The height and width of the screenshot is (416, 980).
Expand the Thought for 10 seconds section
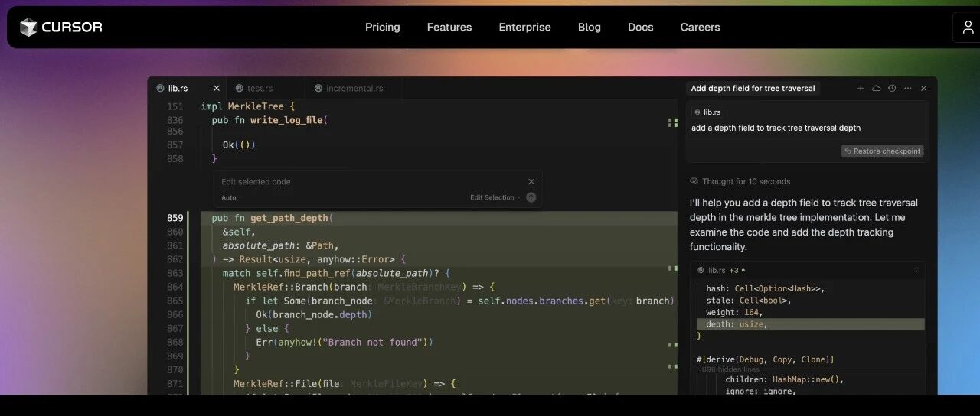pyautogui.click(x=740, y=181)
